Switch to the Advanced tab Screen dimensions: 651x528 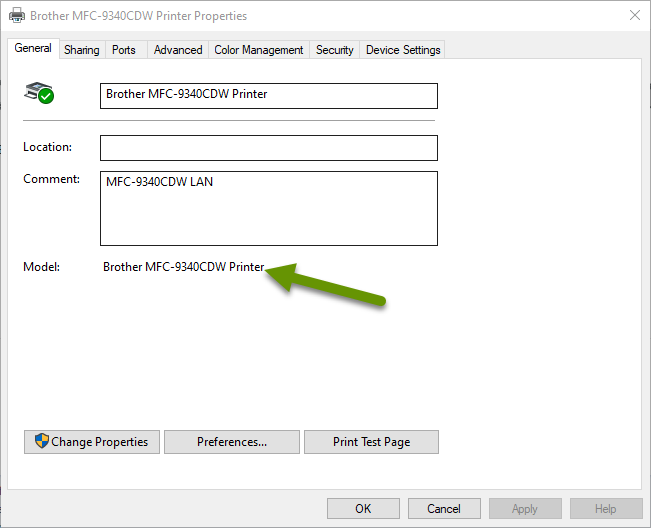pos(178,50)
